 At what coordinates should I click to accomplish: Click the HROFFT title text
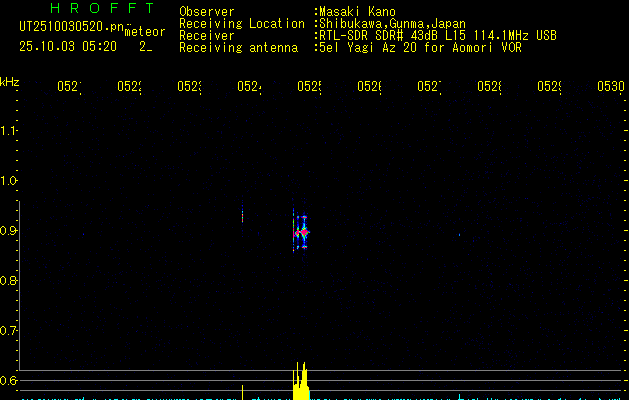(x=102, y=8)
